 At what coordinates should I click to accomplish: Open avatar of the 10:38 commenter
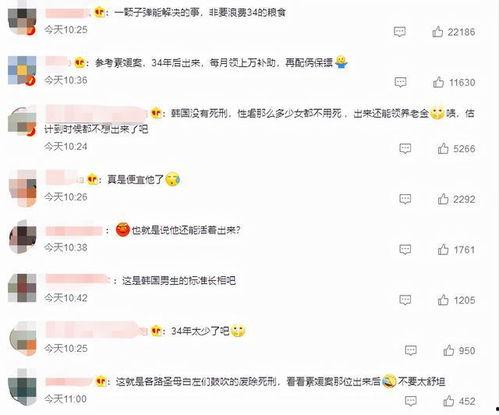coord(22,237)
